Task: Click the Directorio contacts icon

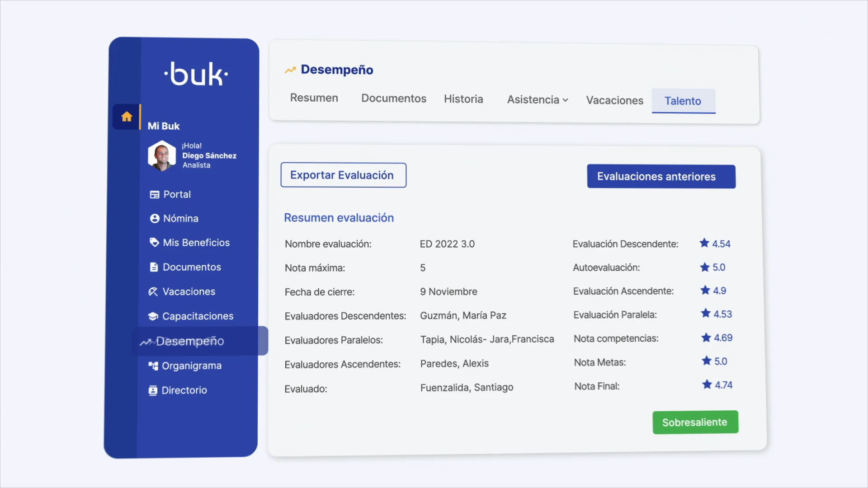Action: [153, 390]
